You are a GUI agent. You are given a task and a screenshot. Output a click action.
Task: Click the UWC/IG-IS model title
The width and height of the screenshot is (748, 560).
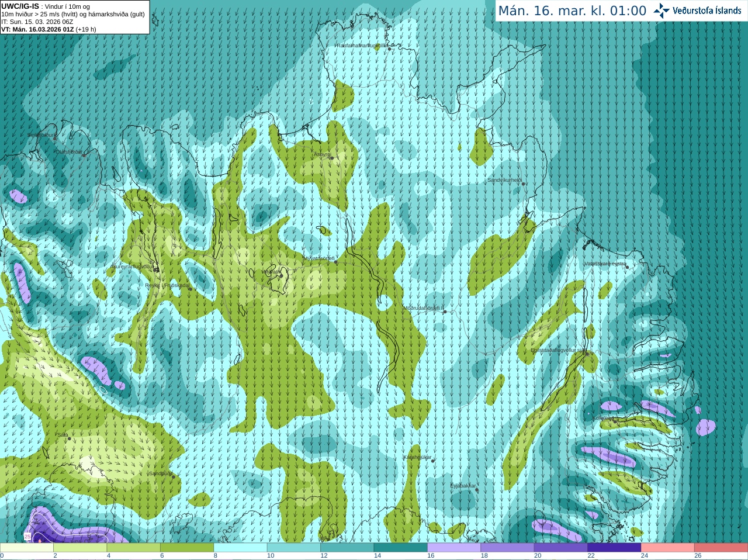tap(20, 6)
